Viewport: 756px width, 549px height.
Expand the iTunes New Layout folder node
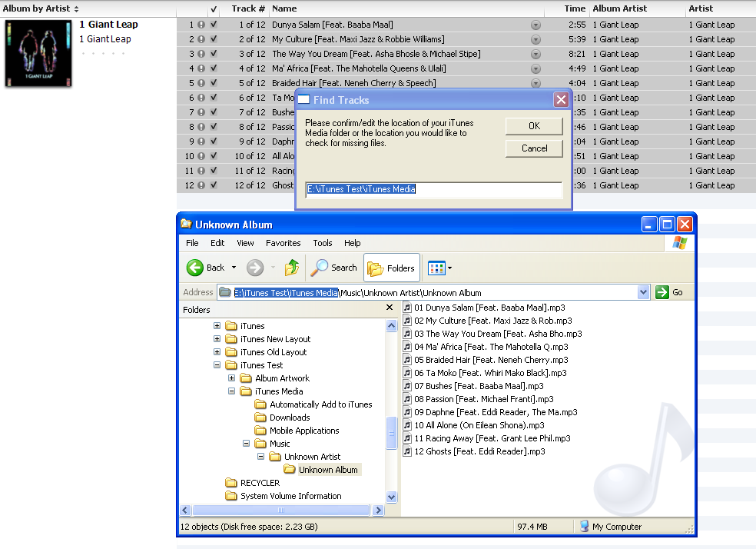tap(217, 338)
